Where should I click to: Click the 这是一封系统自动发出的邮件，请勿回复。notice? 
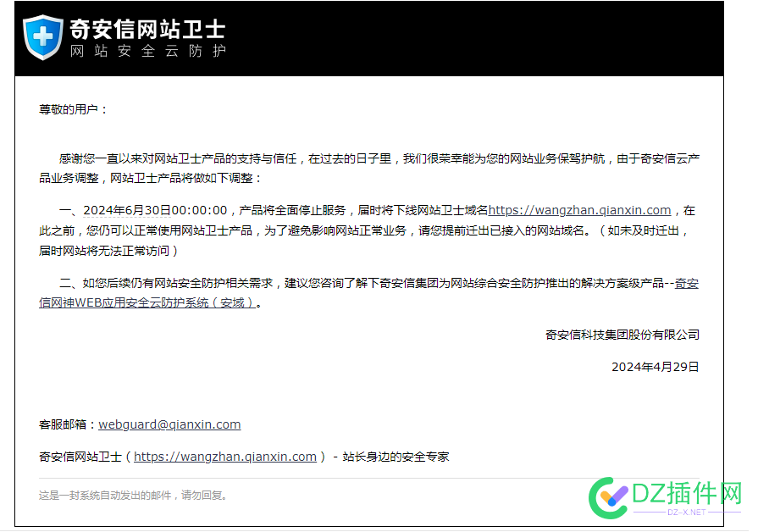[x=134, y=496]
